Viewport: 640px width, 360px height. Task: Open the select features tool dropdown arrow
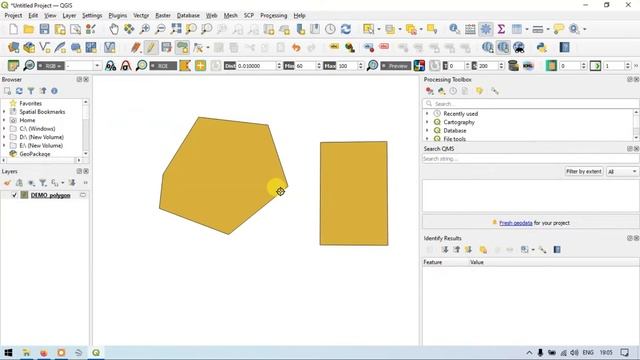379,29
